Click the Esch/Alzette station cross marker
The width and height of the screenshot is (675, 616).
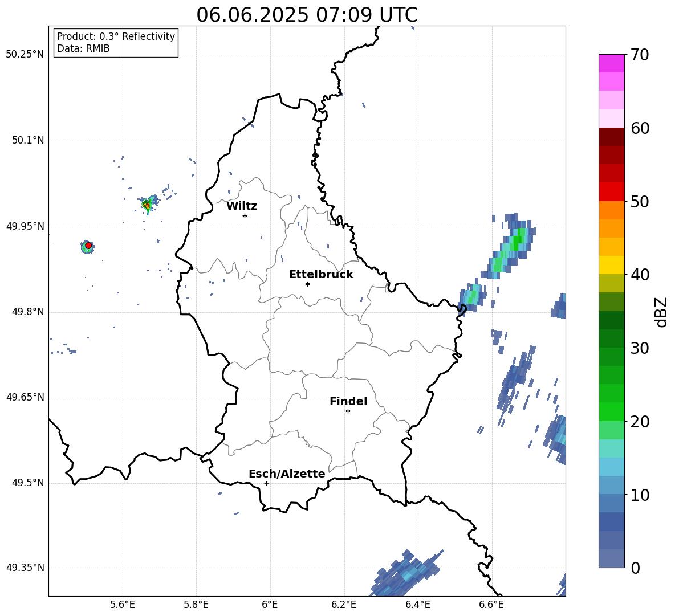pyautogui.click(x=266, y=483)
